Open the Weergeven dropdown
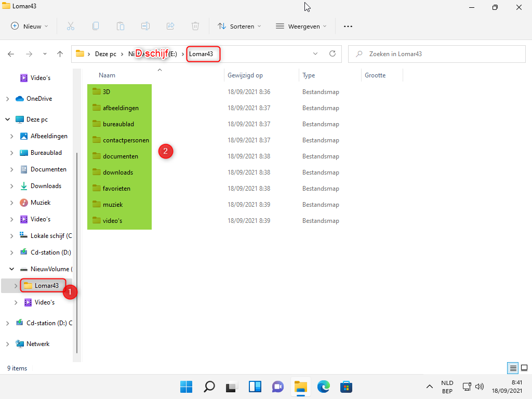 (x=301, y=26)
